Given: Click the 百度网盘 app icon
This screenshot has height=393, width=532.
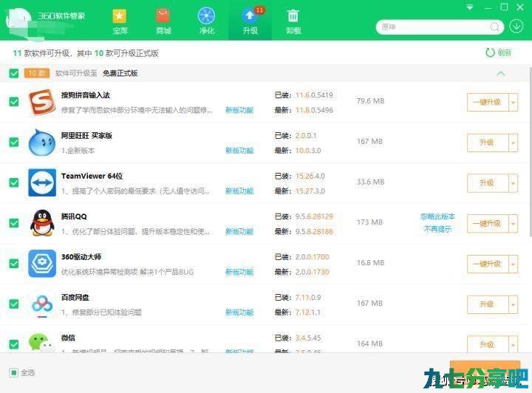Looking at the screenshot, I should click(x=42, y=304).
